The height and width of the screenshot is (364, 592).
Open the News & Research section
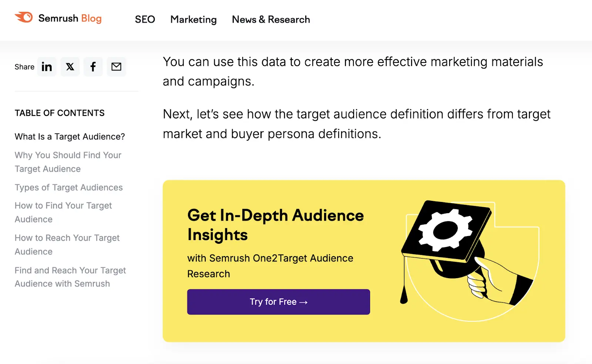pyautogui.click(x=270, y=19)
